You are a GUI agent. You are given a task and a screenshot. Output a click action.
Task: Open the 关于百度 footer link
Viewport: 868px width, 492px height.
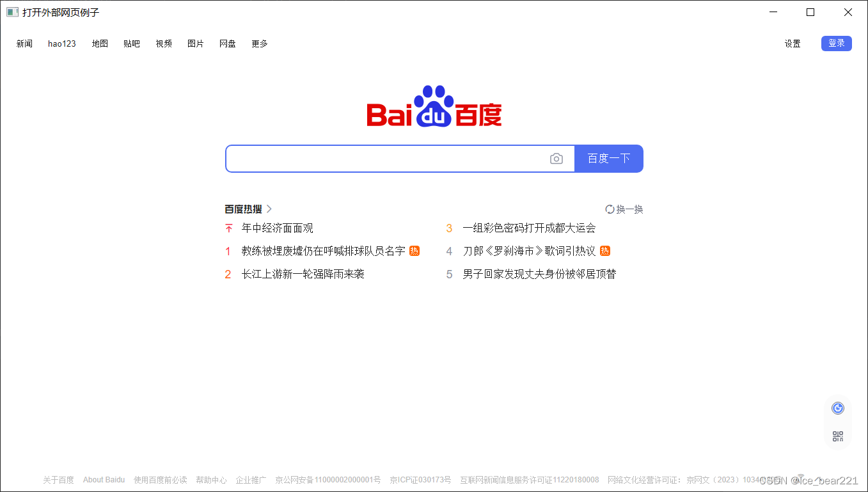(58, 480)
